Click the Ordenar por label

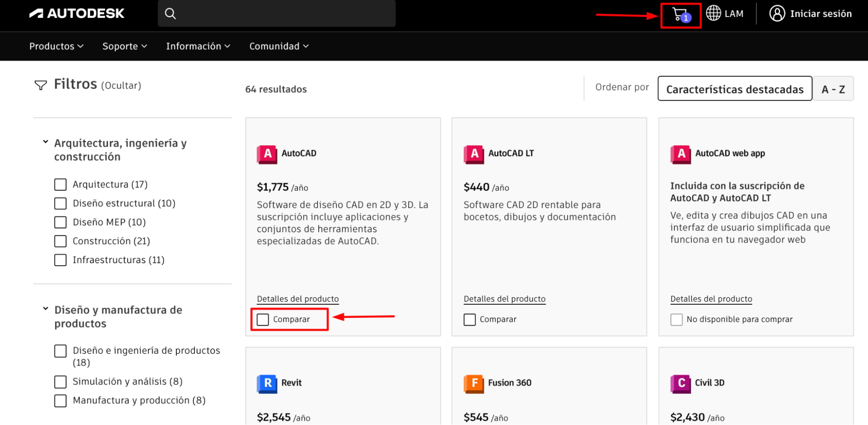click(622, 87)
